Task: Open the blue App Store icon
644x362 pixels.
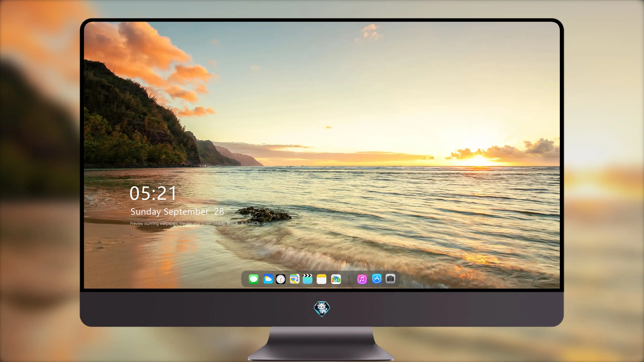Action: click(377, 279)
